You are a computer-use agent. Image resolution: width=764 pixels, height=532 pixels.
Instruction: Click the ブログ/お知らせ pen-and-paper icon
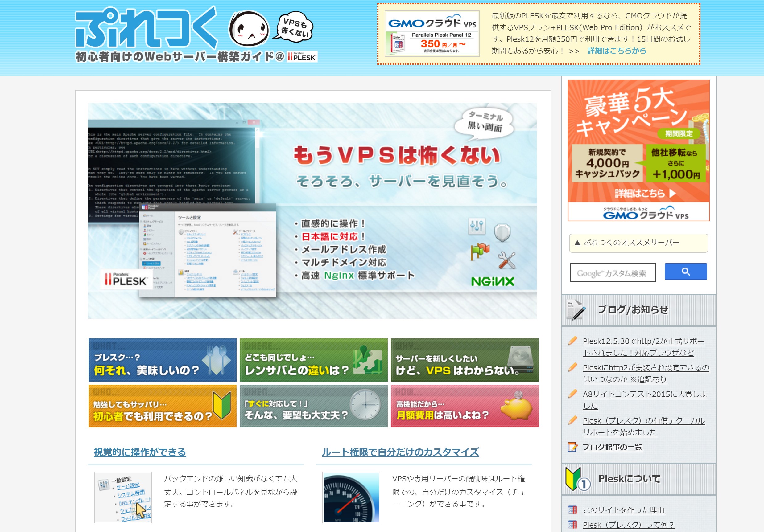click(576, 310)
